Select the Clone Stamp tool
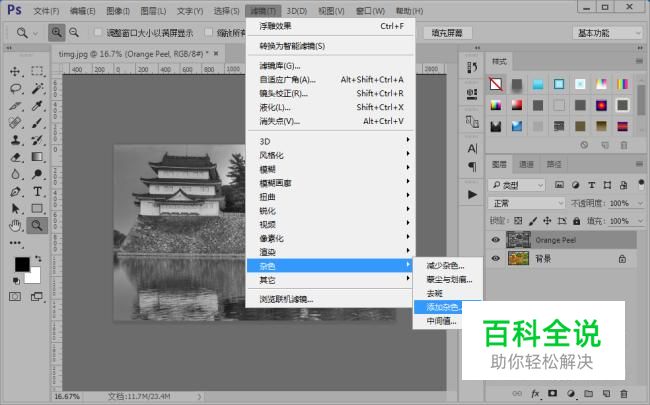 click(x=15, y=140)
